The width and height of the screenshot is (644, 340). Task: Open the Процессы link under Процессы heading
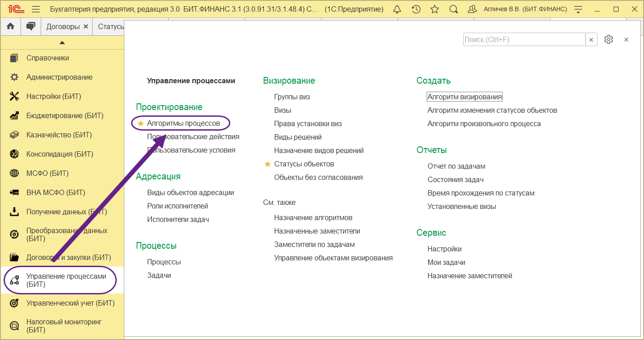(164, 262)
